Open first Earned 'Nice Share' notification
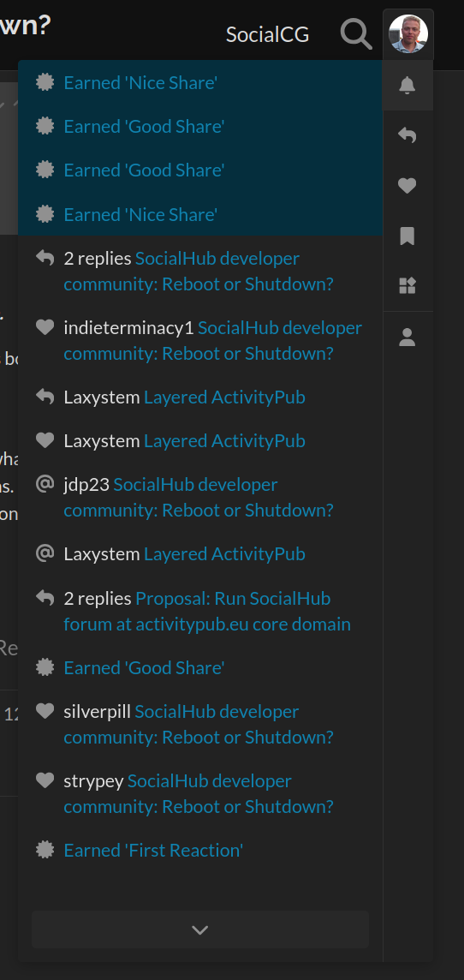This screenshot has width=464, height=980. [x=200, y=82]
